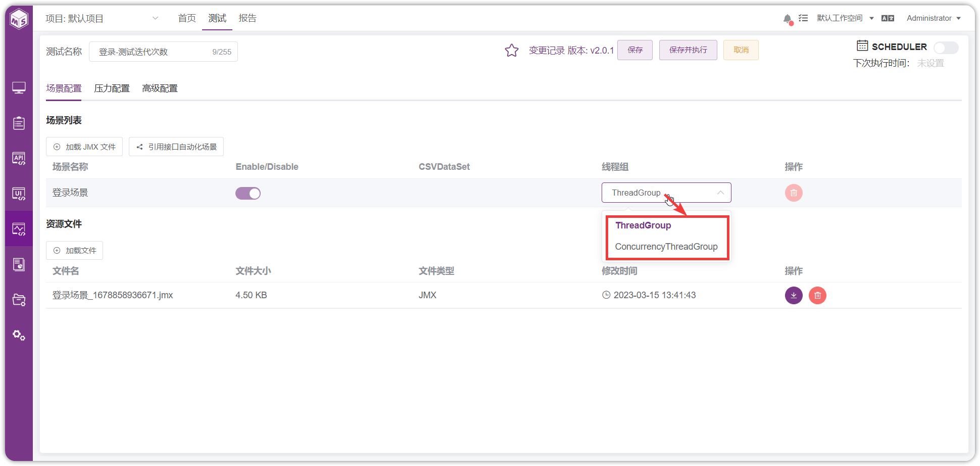Open workbench monitor icon in sidebar
980x466 pixels.
[19, 88]
